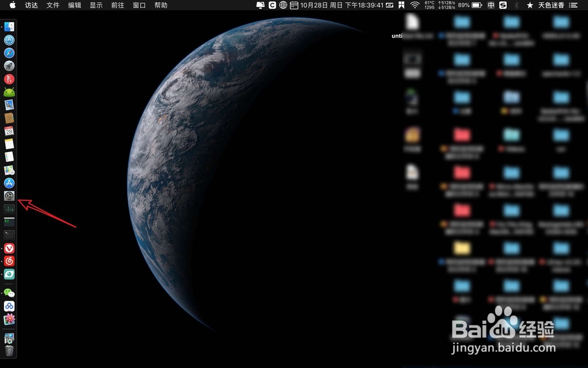The image size is (588, 368).
Task: Open the yellow Notes app
Action: click(9, 144)
